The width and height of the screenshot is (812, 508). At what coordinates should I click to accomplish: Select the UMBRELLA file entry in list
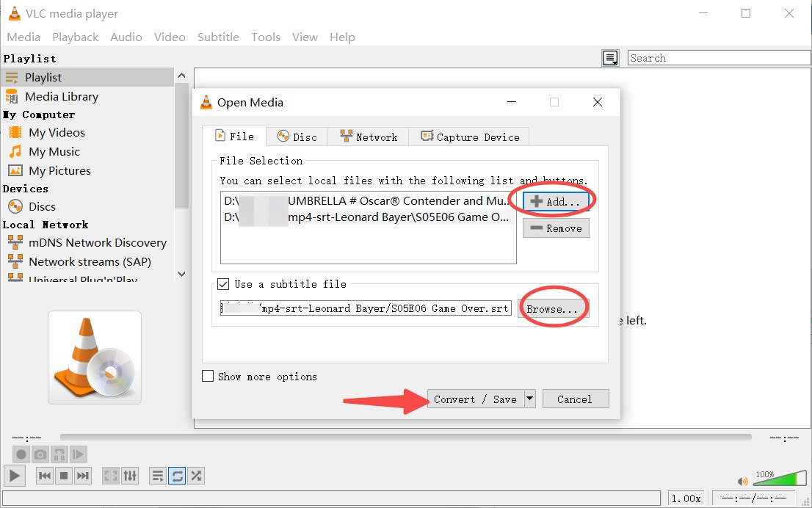click(x=367, y=201)
